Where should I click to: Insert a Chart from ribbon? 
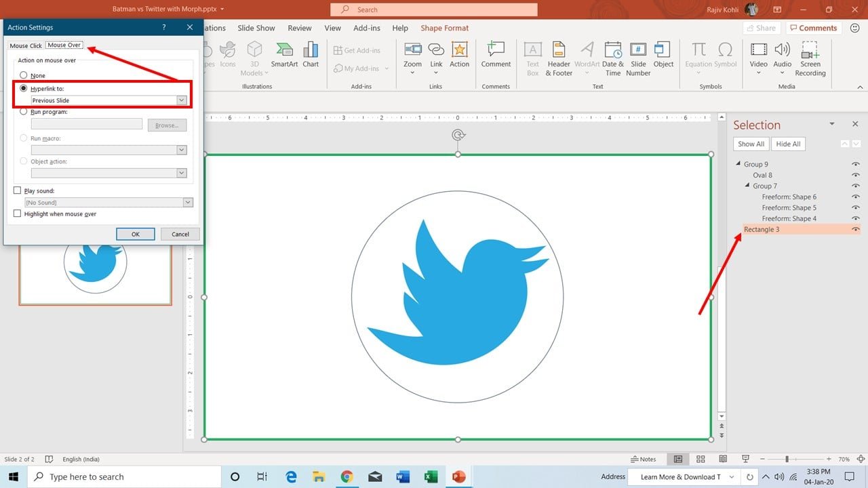pyautogui.click(x=311, y=55)
